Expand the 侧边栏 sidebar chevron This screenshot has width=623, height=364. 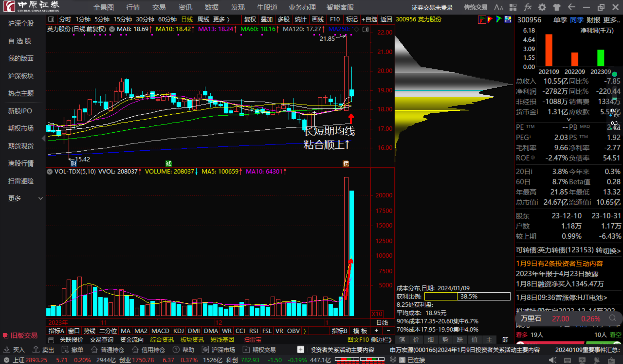click(381, 340)
